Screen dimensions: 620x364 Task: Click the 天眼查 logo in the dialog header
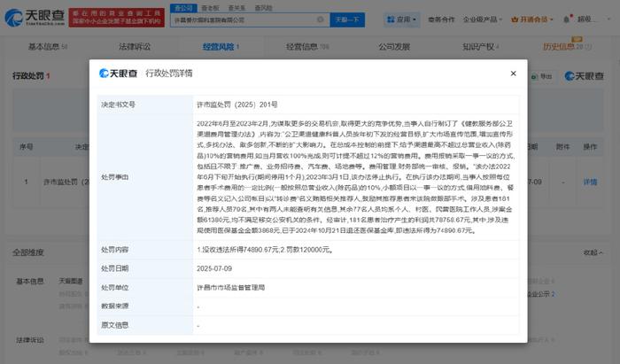(x=118, y=74)
